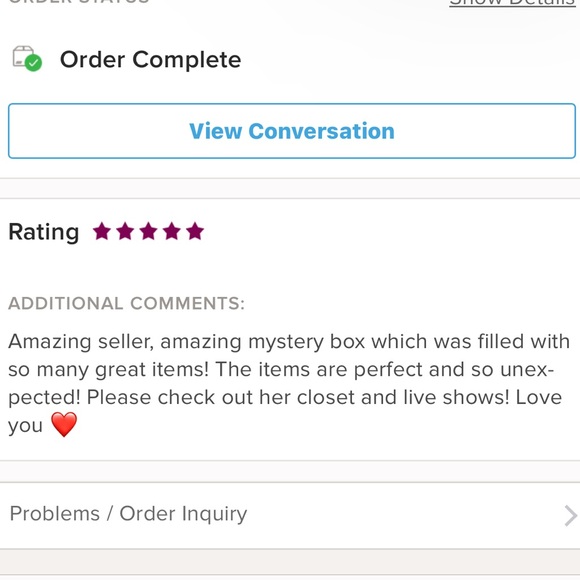The image size is (580, 580).
Task: Select the fifth rating star
Action: (195, 232)
